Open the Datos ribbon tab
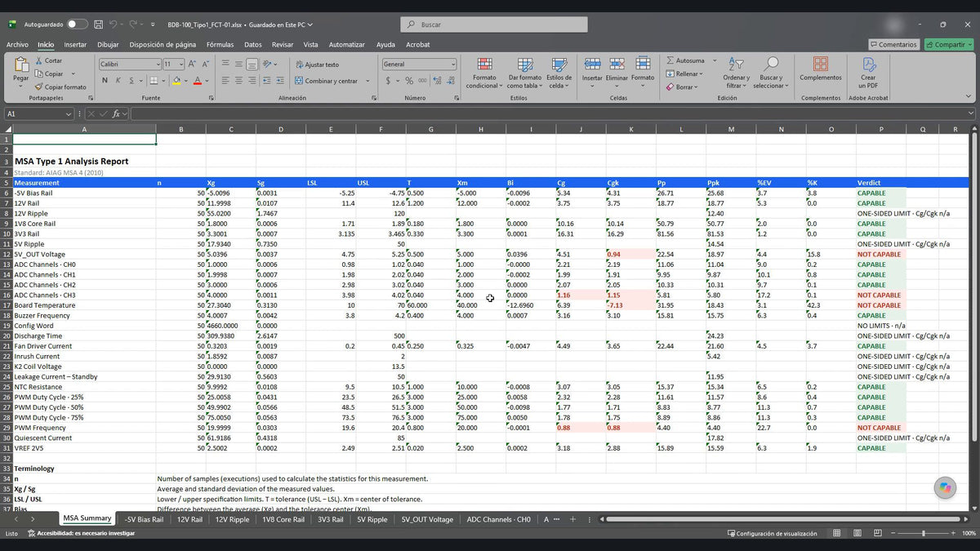Screen dimensions: 980x551 point(253,45)
